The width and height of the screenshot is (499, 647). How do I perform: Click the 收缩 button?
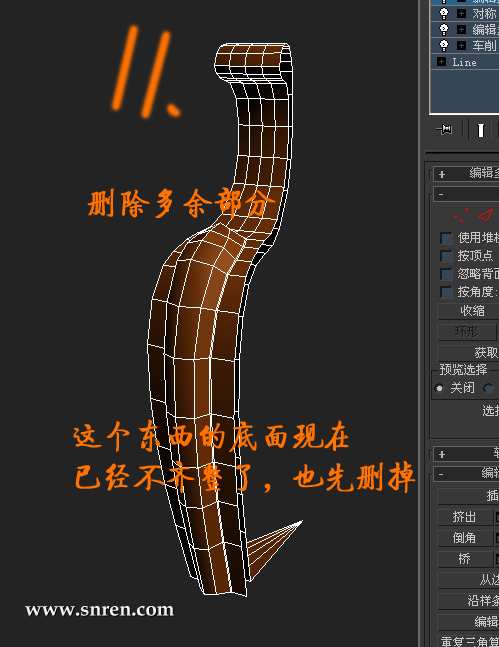point(470,311)
